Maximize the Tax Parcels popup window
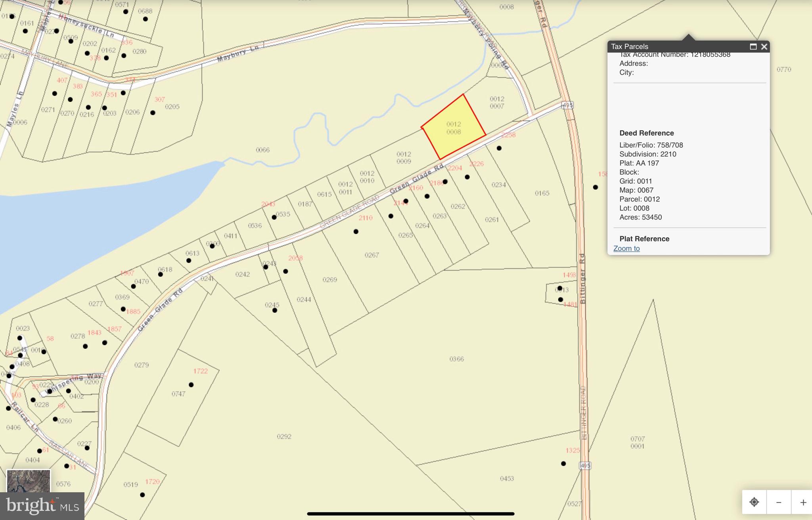812x520 pixels. [753, 46]
